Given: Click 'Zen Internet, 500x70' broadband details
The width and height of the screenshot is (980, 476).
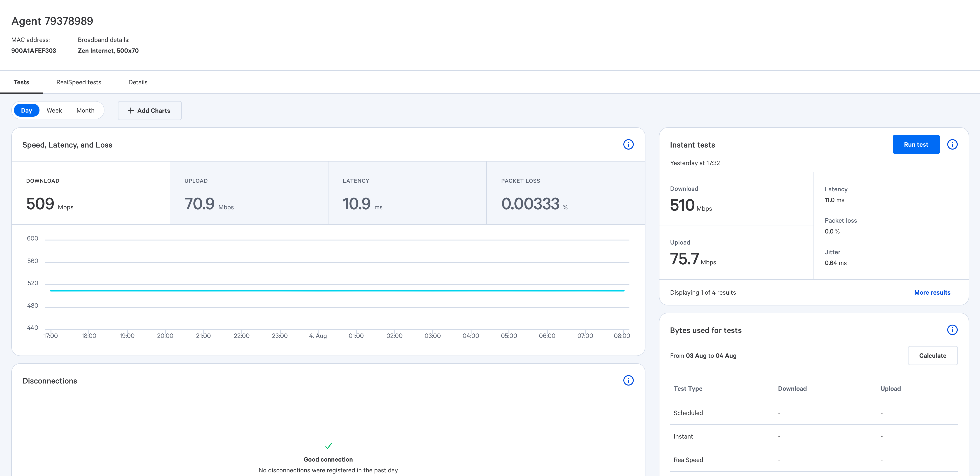Looking at the screenshot, I should coord(108,51).
